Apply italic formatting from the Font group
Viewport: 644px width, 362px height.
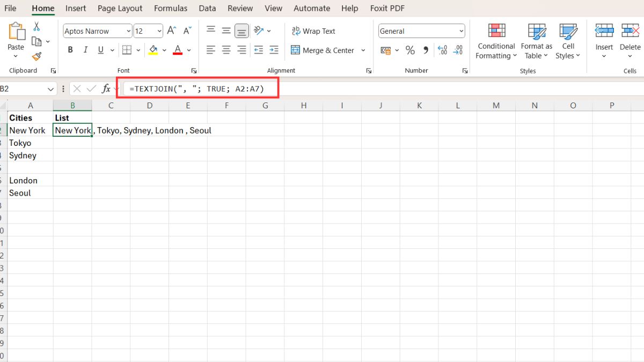coord(85,49)
